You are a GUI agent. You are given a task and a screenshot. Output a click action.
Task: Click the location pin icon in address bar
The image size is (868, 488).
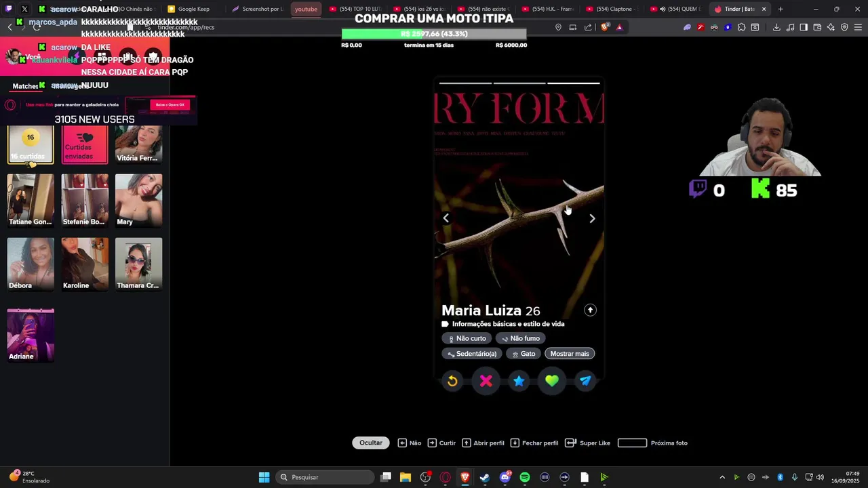click(x=558, y=27)
